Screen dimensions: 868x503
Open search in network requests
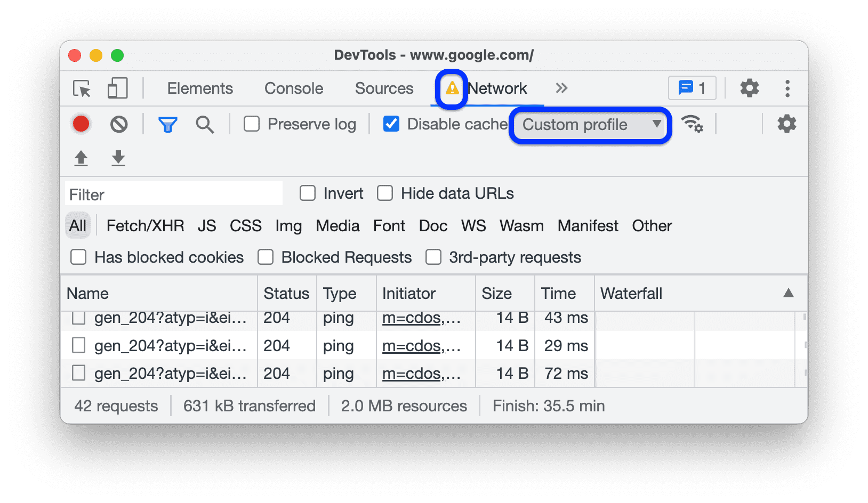click(205, 124)
